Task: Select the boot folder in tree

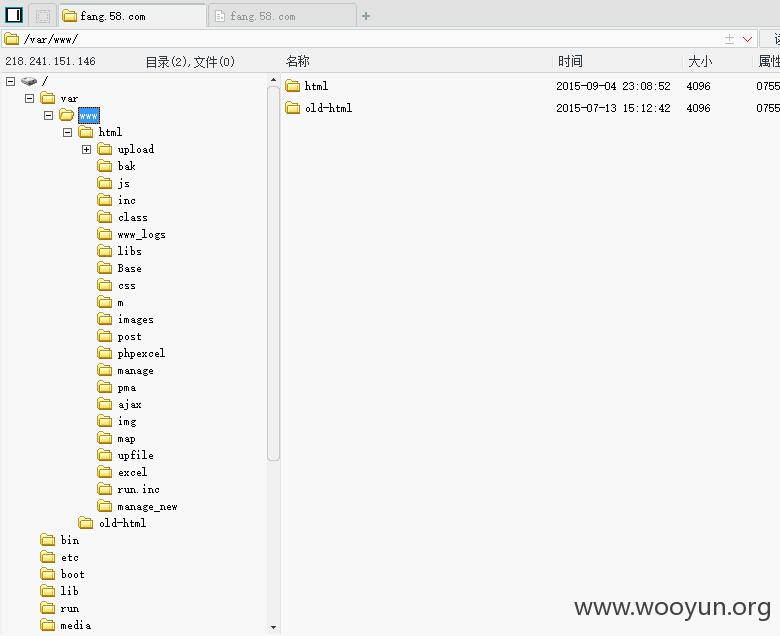Action: click(73, 574)
